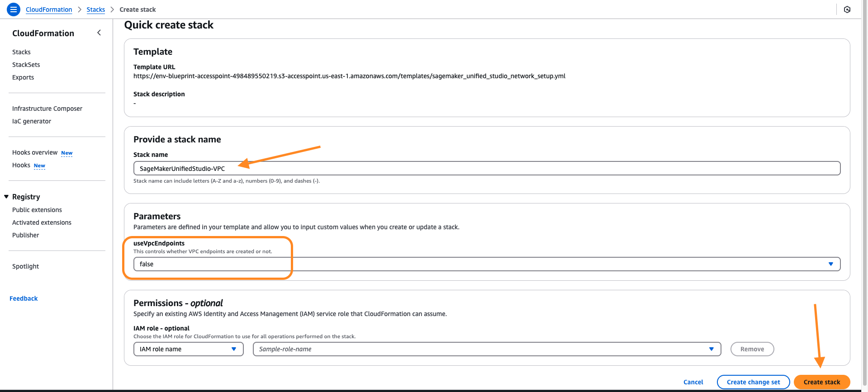This screenshot has height=392, width=868.
Task: Click the settings hexagon icon at top right
Action: pos(847,9)
